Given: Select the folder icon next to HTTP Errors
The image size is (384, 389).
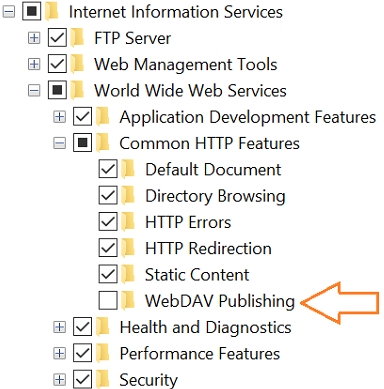Looking at the screenshot, I should coord(128,221).
